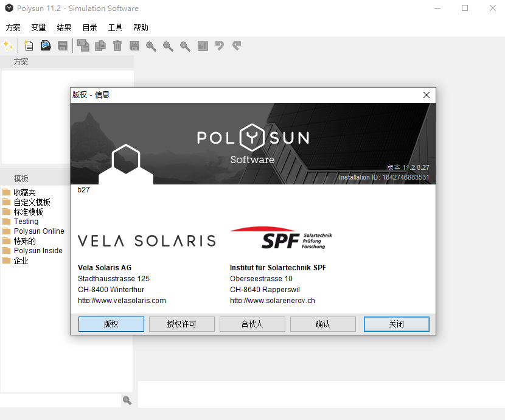Click the Polysun Software banner logo
This screenshot has height=420, width=505.
click(253, 144)
